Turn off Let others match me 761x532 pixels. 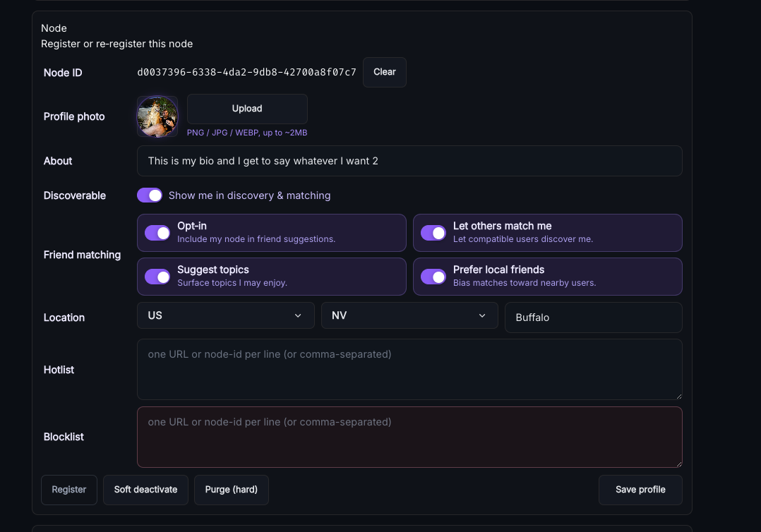pos(433,233)
